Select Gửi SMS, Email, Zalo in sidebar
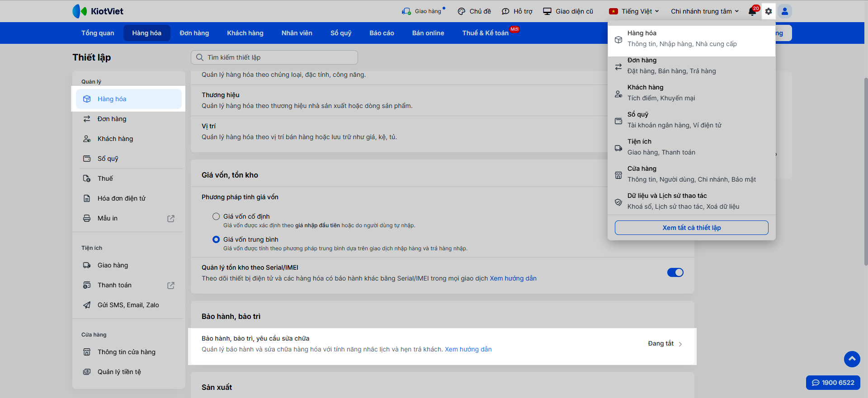 [129, 305]
